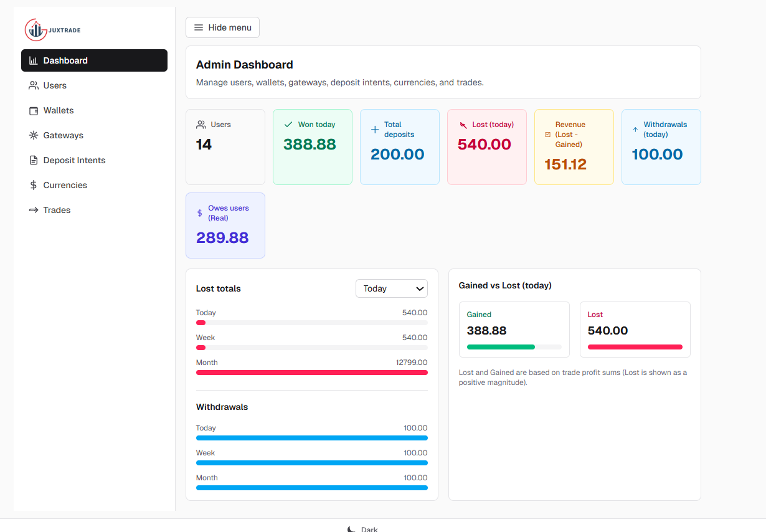Click the Deposit Intents document icon
Viewport: 766px width, 532px height.
pos(34,160)
